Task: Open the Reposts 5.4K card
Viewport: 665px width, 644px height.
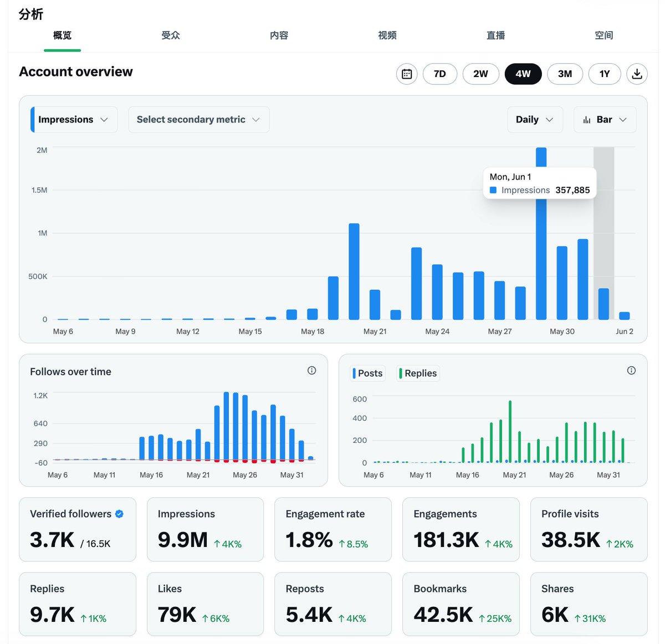Action: (x=333, y=604)
